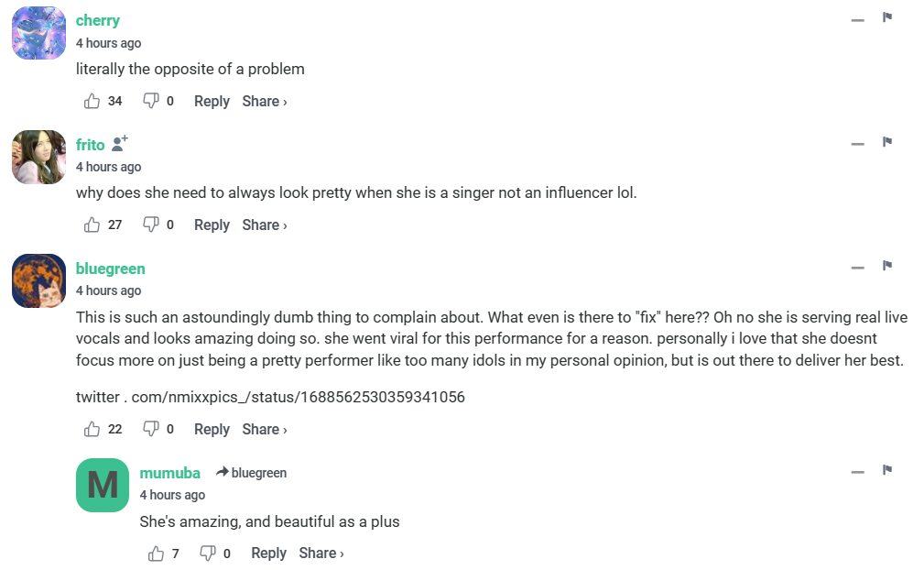The height and width of the screenshot is (570, 924).
Task: Reply to mumuba's comment
Action: point(268,553)
